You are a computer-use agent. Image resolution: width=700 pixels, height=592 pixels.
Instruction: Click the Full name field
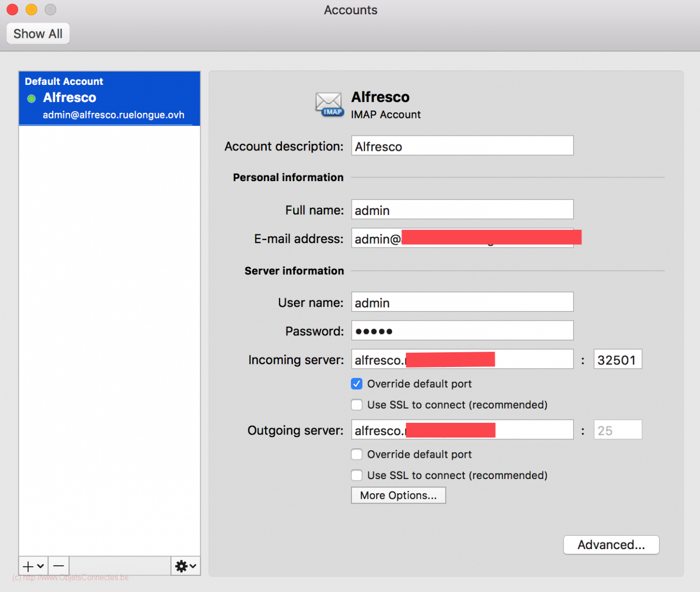click(x=462, y=210)
